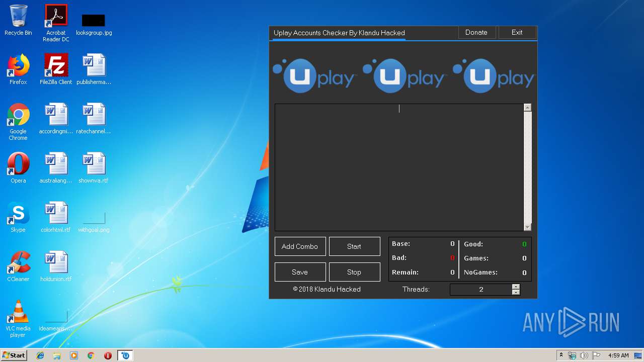Click results list scroll-down arrow
Viewport: 644px width, 362px height.
pyautogui.click(x=527, y=227)
